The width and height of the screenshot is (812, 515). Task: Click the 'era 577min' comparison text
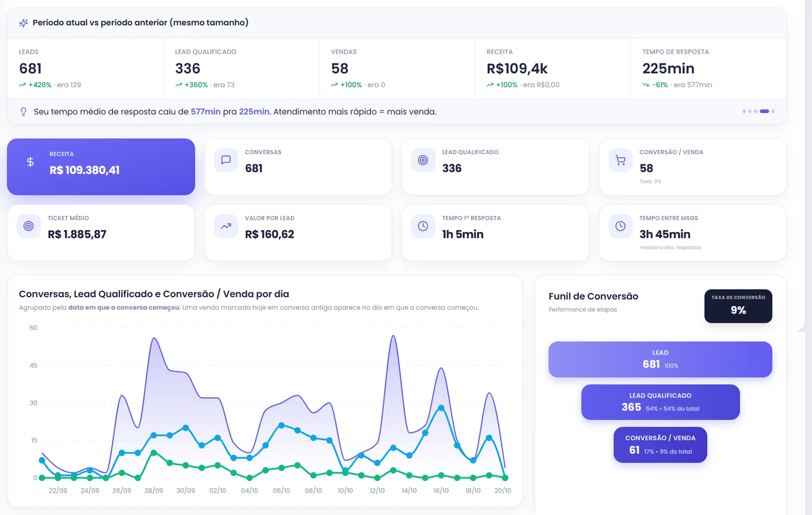point(693,85)
